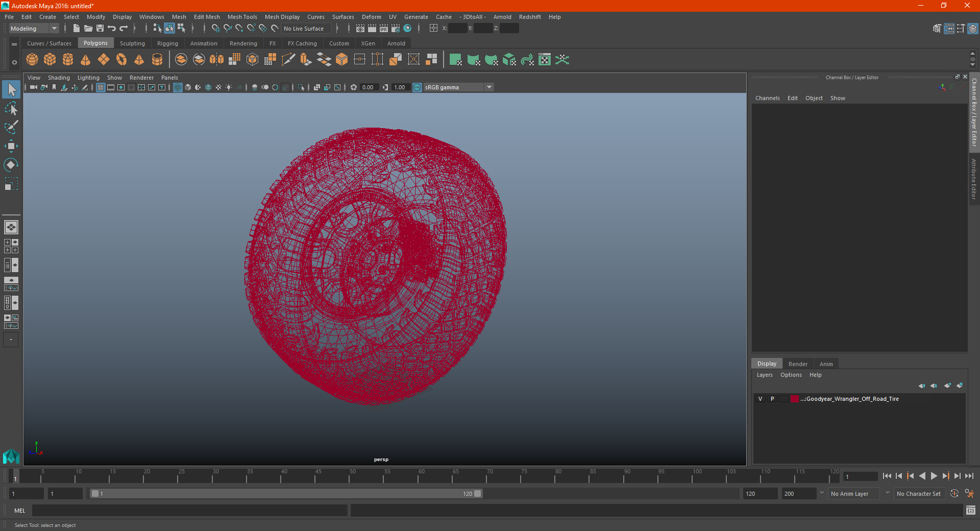
Task: Open the Script Editor icon
Action: click(x=971, y=510)
